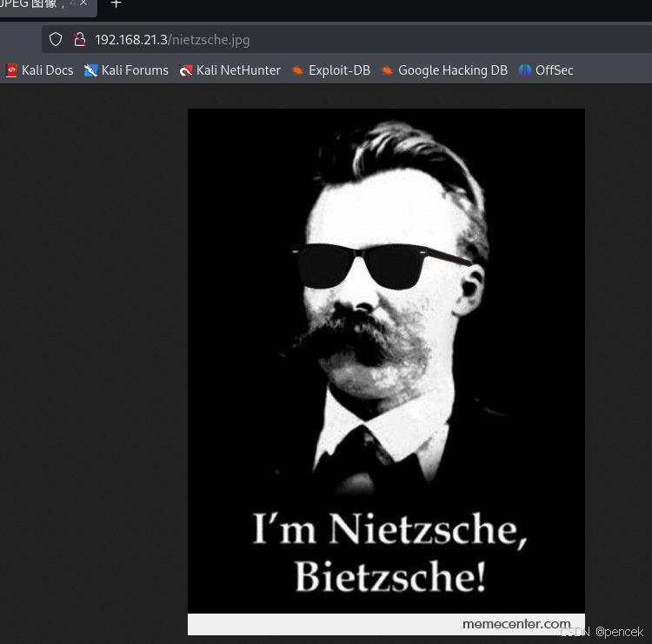Viewport: 652px width, 644px height.
Task: Open the Kali Docs bookmark
Action: tap(40, 70)
